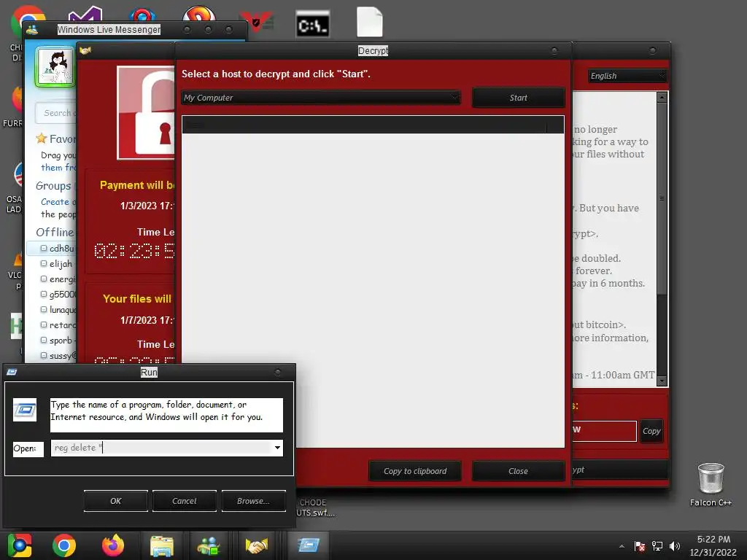
Task: Click OK in the Run dialog
Action: [x=116, y=501]
